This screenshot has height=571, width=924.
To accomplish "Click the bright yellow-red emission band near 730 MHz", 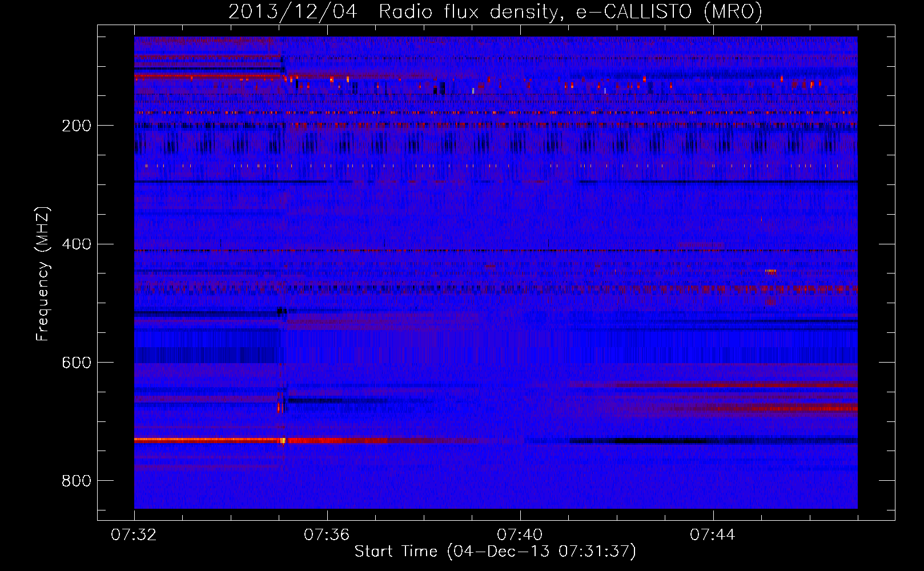I will coord(210,440).
